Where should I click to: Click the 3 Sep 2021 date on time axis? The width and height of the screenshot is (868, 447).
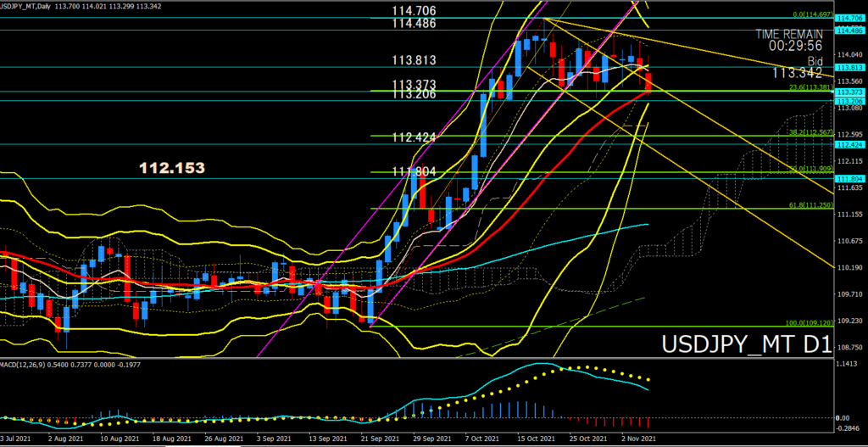275,439
